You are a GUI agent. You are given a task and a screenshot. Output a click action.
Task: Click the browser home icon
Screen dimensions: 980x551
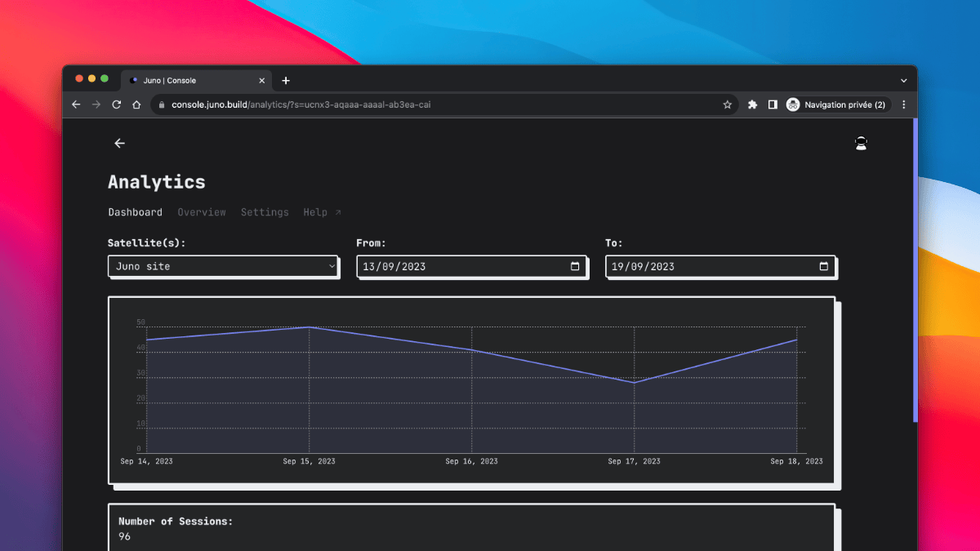click(x=137, y=104)
